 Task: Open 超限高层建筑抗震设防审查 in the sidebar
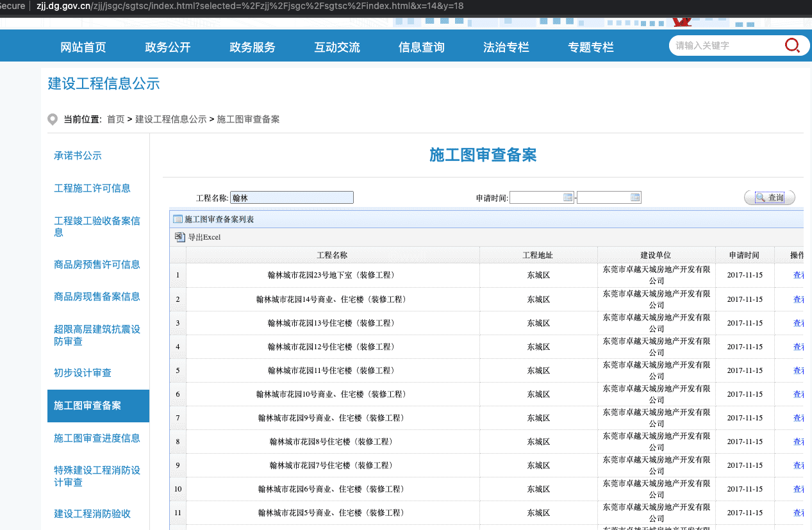[97, 335]
